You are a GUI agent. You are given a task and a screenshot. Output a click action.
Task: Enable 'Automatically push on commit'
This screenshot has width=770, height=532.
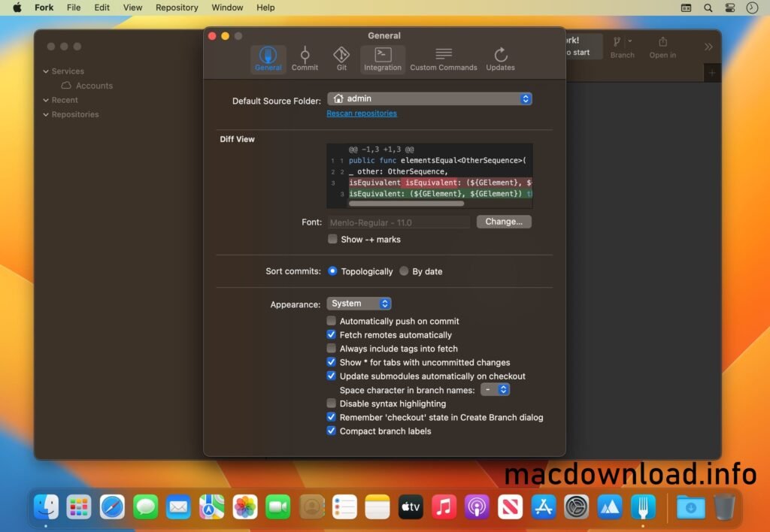(x=331, y=321)
